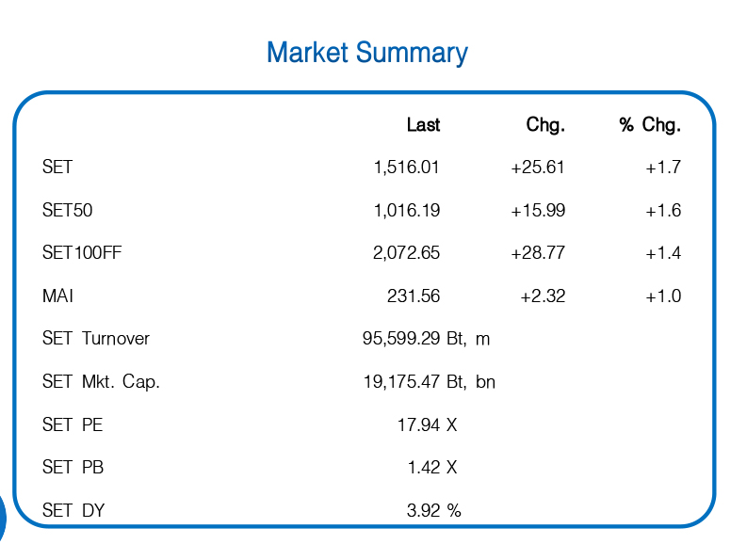Click the SET last value 1,516.01
Image resolution: width=747 pixels, height=560 pixels.
406,168
